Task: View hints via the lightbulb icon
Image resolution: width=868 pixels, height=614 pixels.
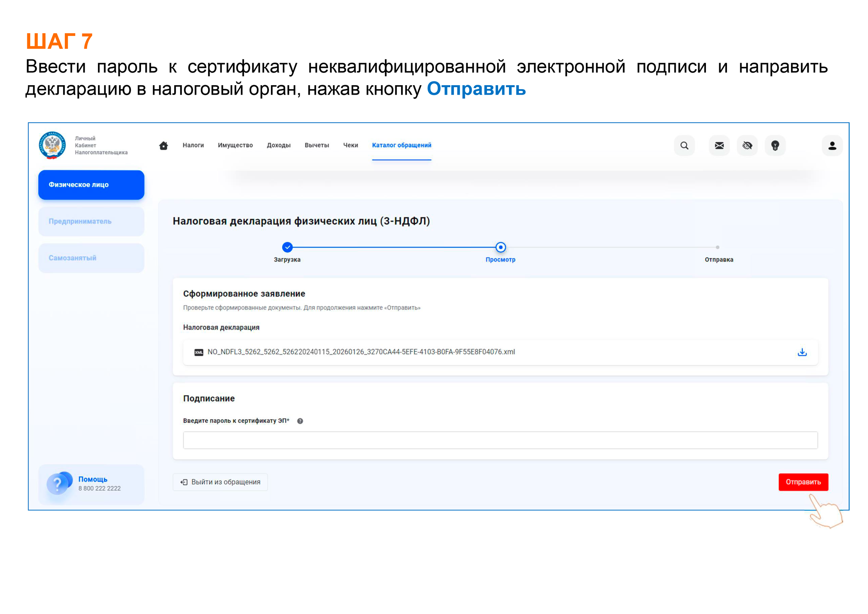Action: 776,145
